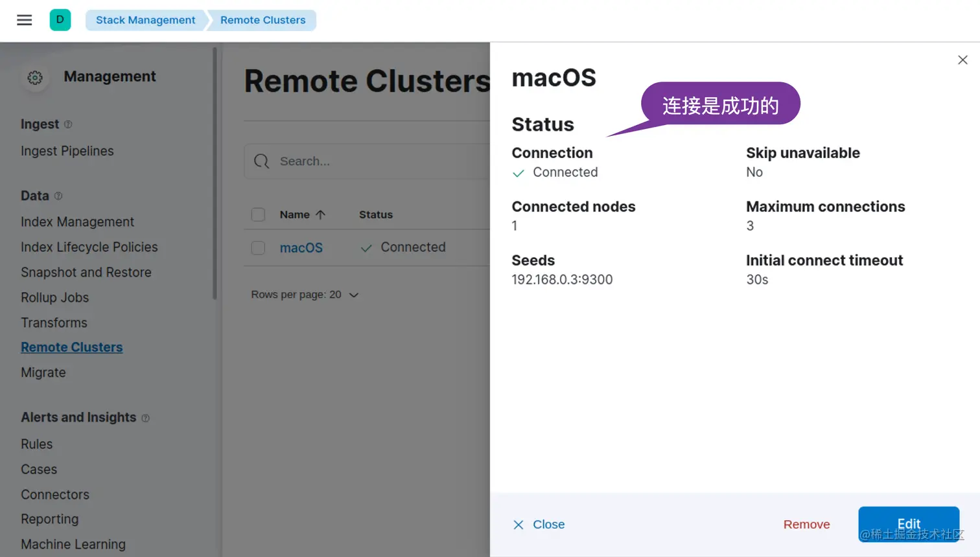The height and width of the screenshot is (557, 980).
Task: Click Remove to delete the cluster
Action: click(x=806, y=525)
